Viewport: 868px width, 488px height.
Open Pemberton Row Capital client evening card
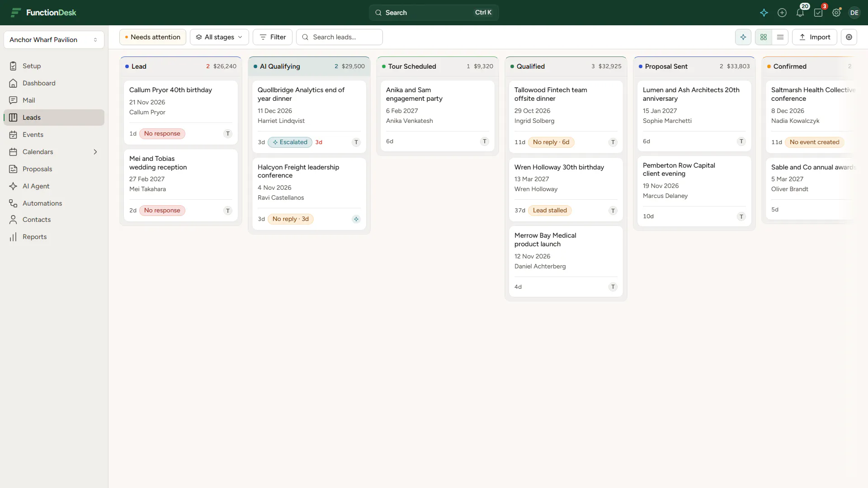(694, 191)
